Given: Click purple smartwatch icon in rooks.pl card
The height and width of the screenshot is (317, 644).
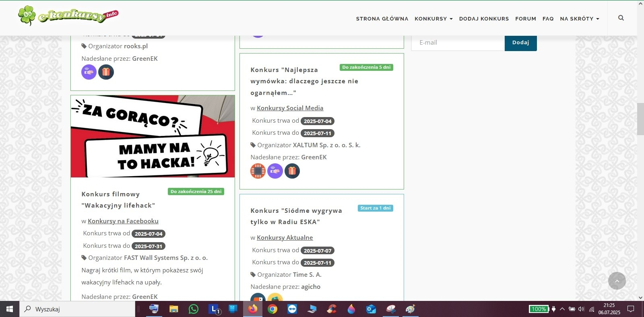Looking at the screenshot, I should coord(89,72).
